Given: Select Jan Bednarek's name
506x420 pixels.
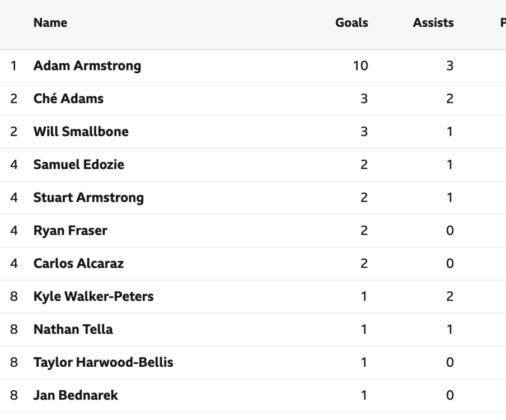Looking at the screenshot, I should (x=76, y=395).
